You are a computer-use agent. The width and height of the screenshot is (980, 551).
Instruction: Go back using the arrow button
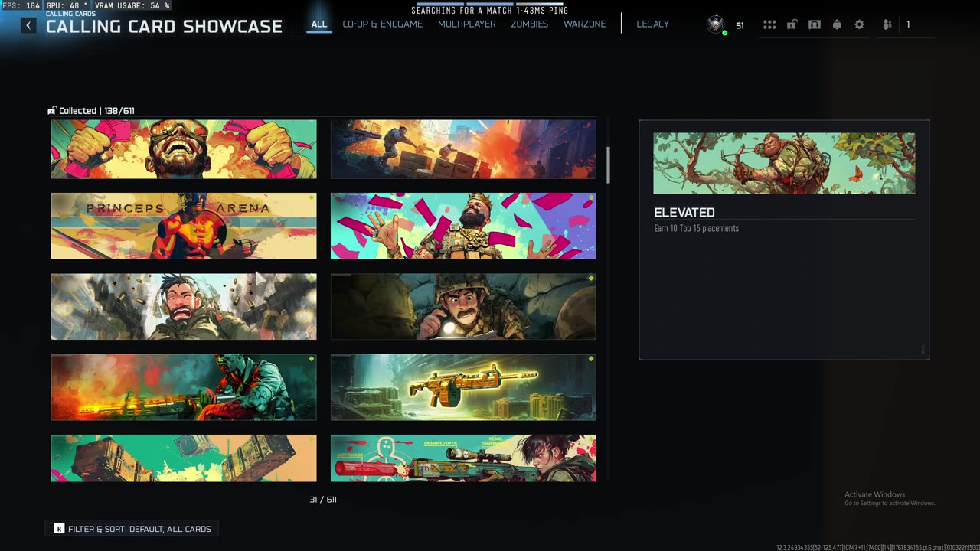click(x=28, y=25)
